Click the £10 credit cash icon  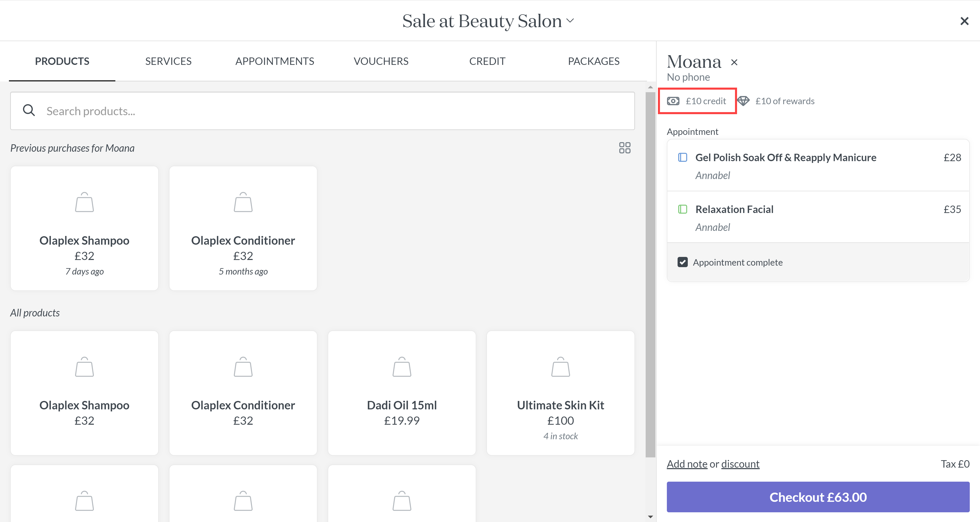point(673,101)
